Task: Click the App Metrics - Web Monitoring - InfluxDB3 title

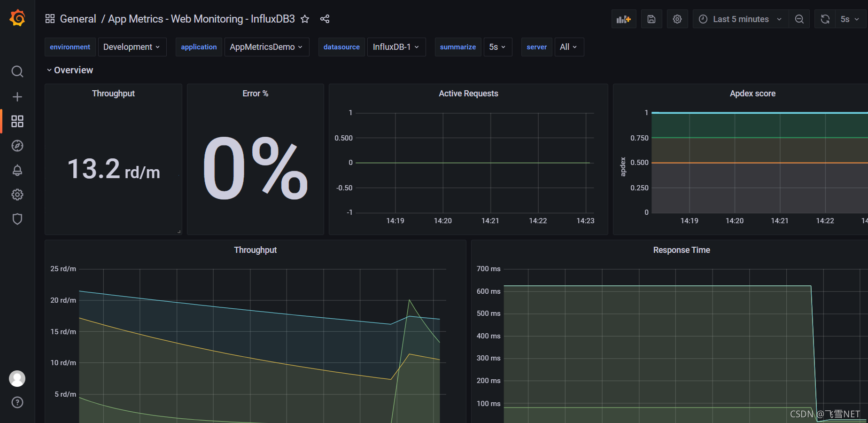Action: tap(201, 19)
